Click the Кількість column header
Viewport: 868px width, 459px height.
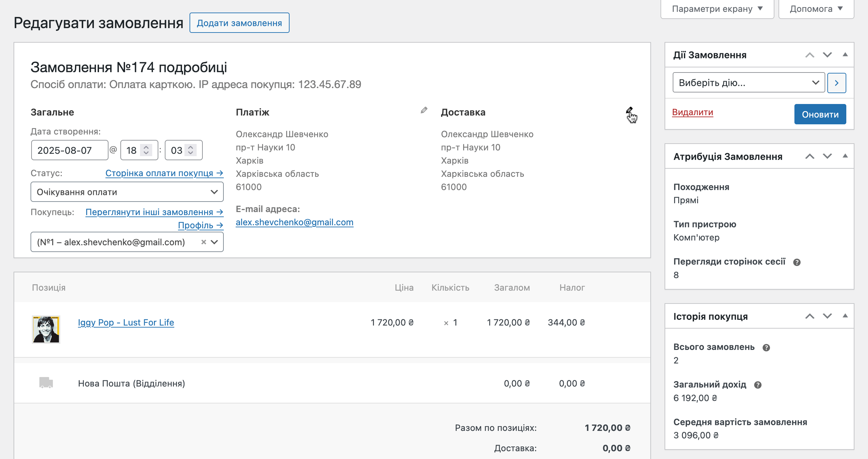click(450, 288)
